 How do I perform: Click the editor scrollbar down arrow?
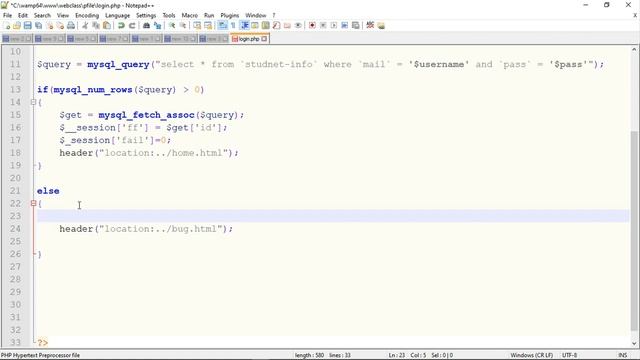click(x=634, y=343)
